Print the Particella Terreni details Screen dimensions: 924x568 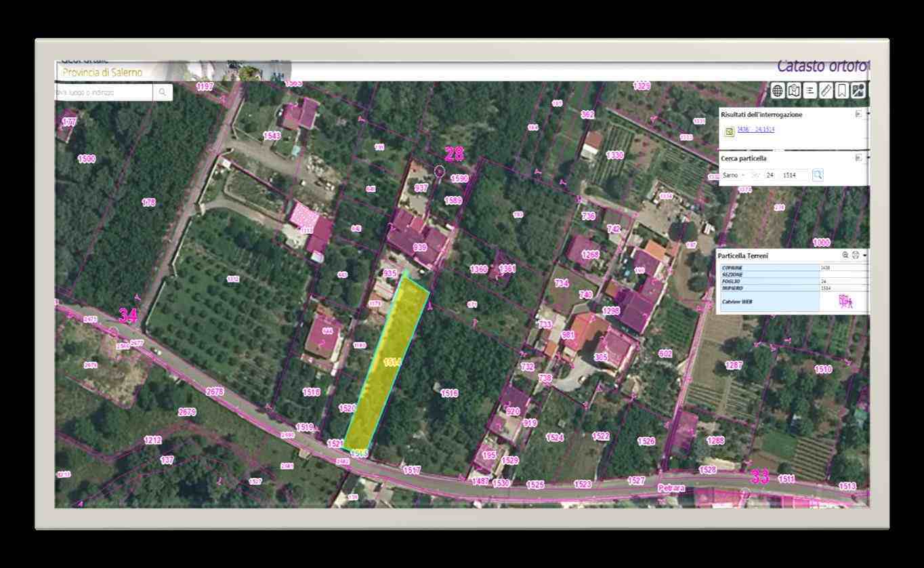[x=856, y=256]
